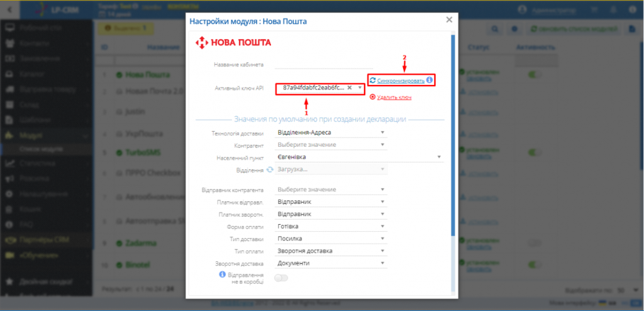
Task: Open the Зворотня доставка dropdown
Action: [x=331, y=263]
